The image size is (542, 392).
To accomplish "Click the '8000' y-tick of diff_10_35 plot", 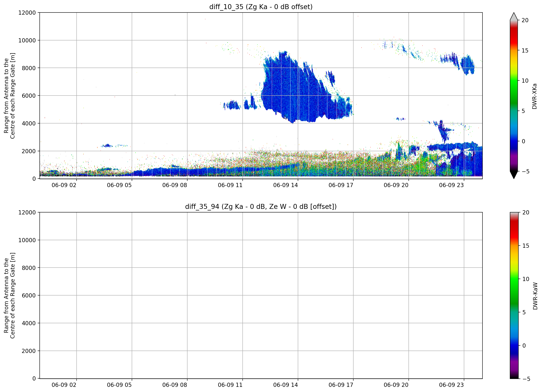I will pos(29,68).
